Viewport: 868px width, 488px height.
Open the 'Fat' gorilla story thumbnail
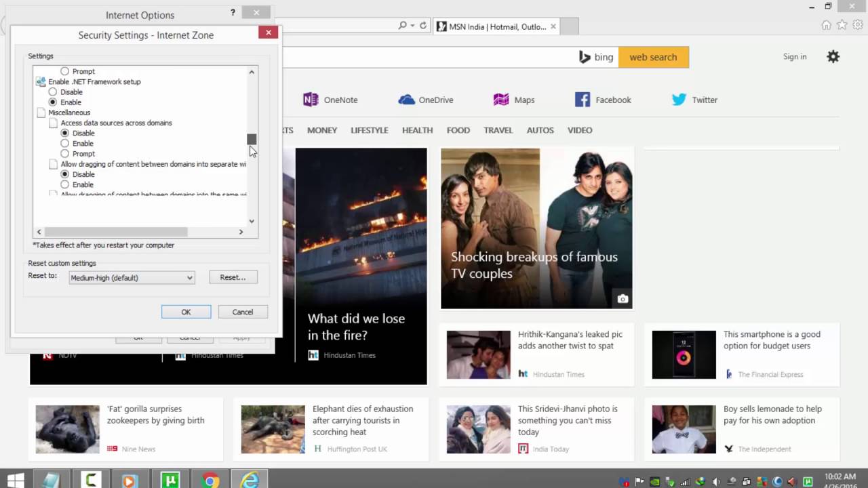[67, 430]
